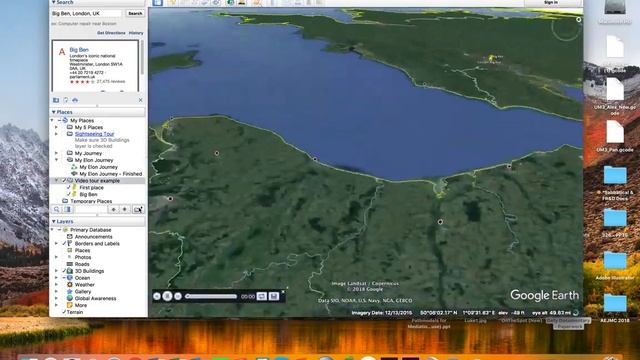The image size is (640, 360).
Task: Toggle the Terrain layer checkbox
Action: [64, 312]
